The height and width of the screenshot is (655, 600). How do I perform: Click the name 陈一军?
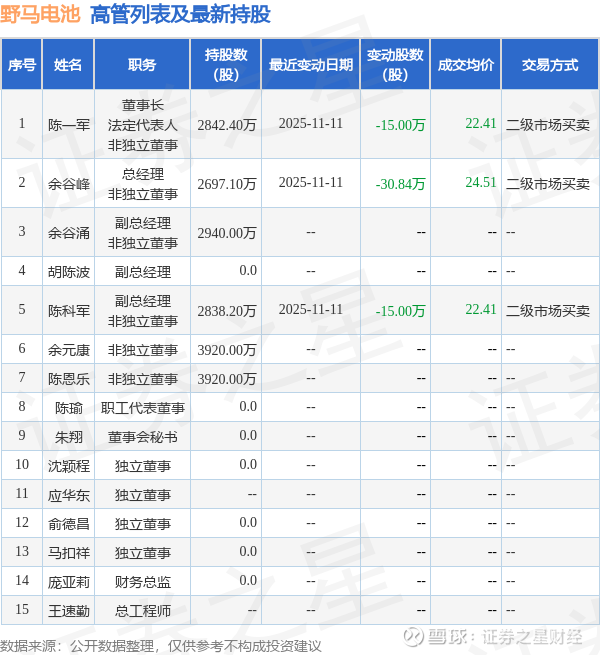click(69, 124)
